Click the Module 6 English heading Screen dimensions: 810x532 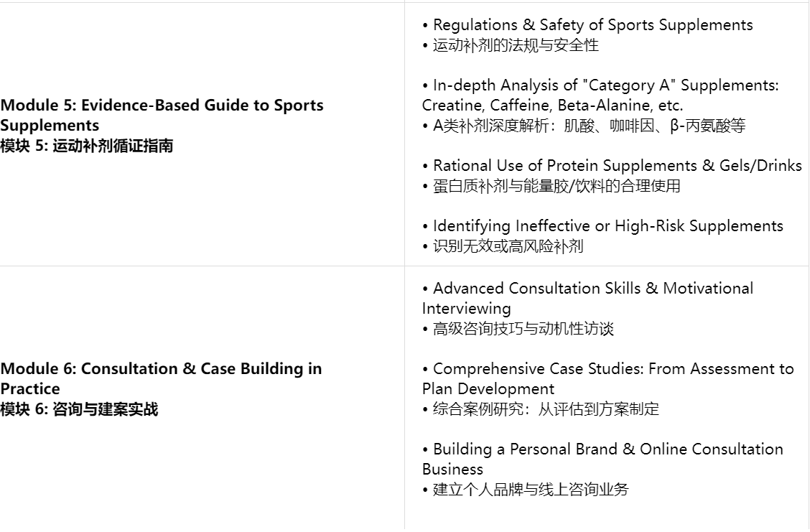coord(161,369)
